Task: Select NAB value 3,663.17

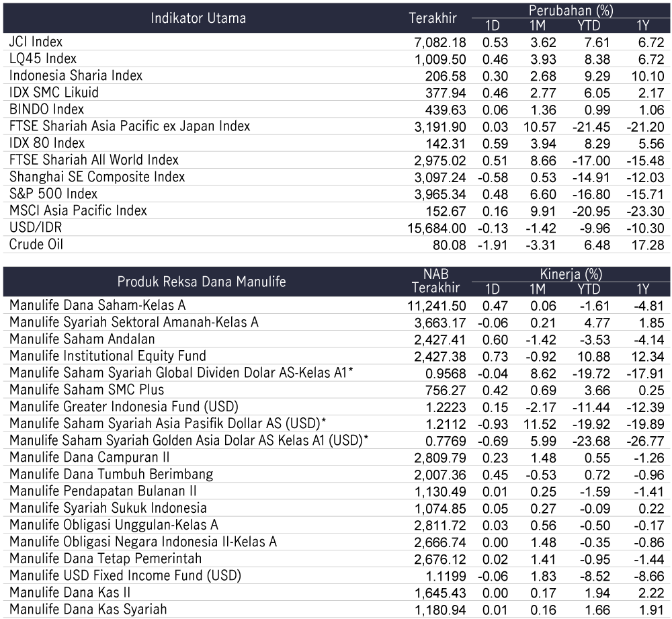Action: click(x=440, y=323)
